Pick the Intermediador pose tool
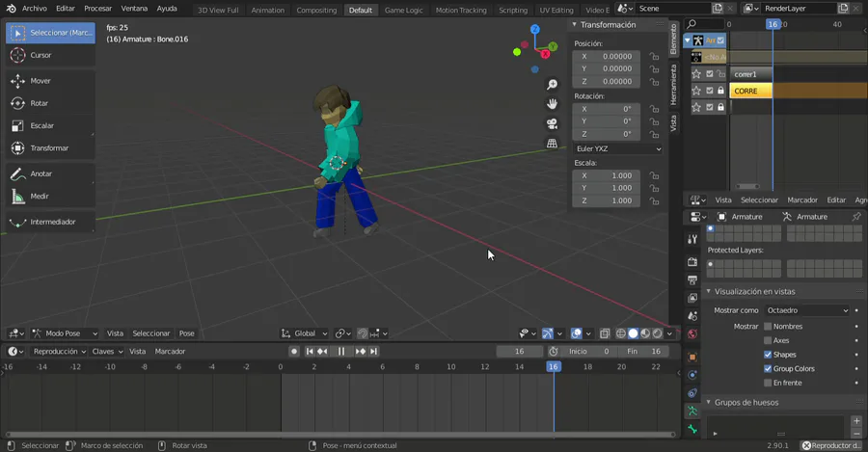 50,222
